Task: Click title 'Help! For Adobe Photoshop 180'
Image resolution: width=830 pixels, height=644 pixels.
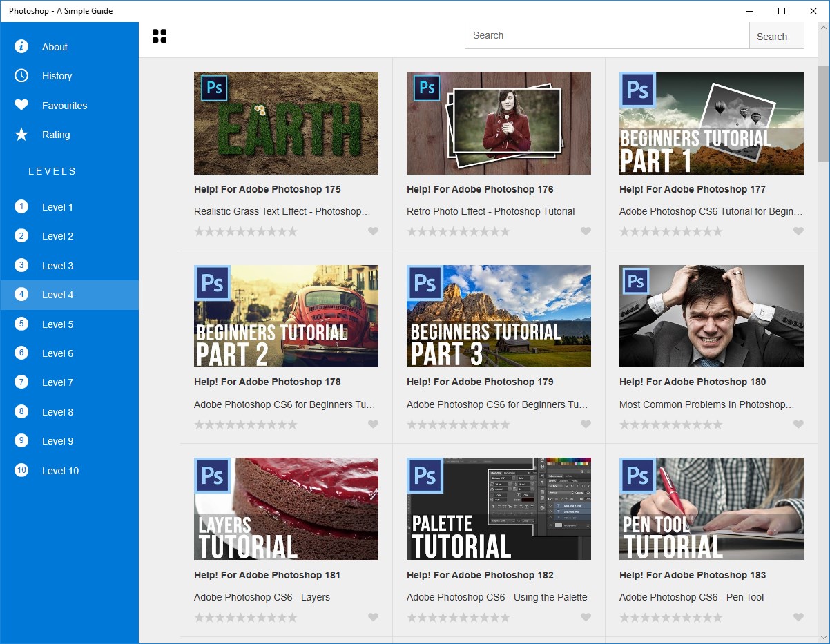Action: pos(693,382)
